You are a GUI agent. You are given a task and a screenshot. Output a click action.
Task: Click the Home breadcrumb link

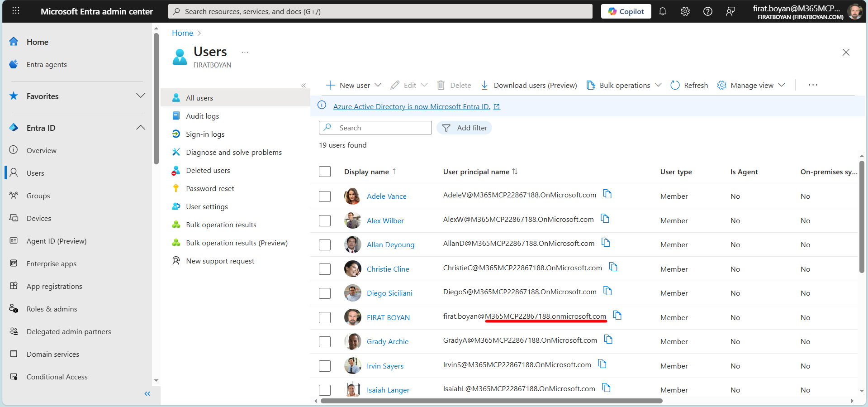[182, 33]
